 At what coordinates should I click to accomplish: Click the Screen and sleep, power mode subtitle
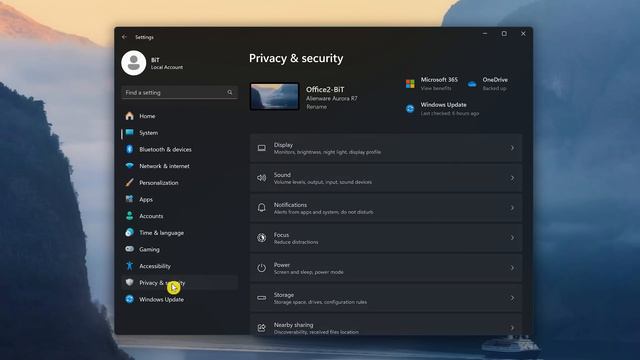click(x=309, y=272)
